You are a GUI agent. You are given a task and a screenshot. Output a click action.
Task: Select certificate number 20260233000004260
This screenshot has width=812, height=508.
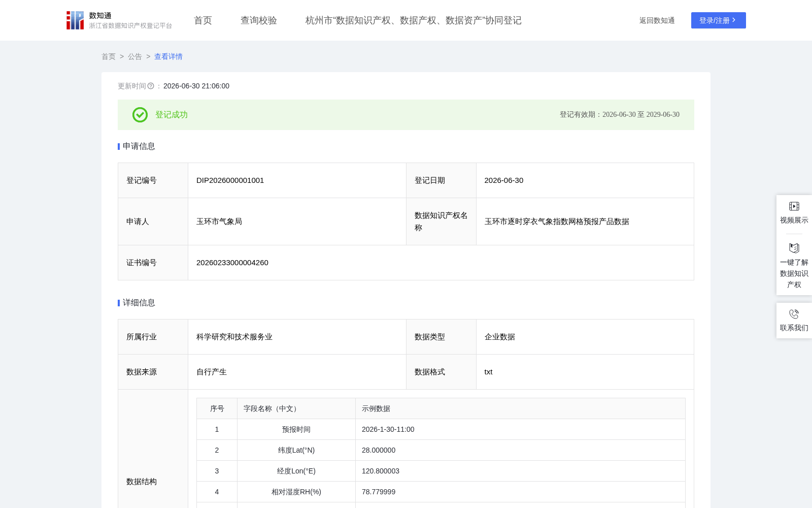pos(232,263)
